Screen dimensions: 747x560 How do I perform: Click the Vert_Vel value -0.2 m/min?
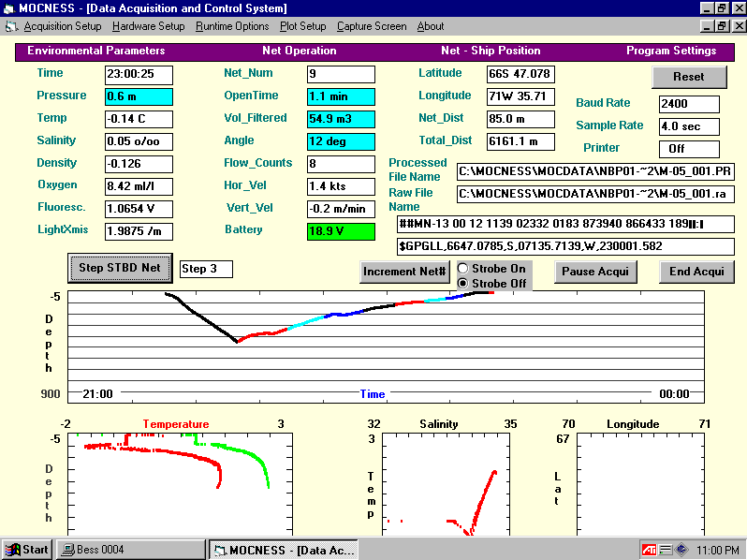[341, 209]
